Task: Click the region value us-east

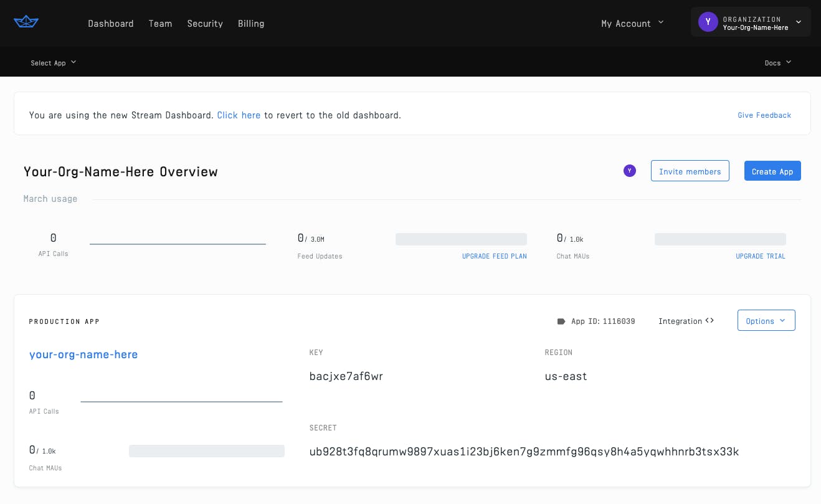Action: coord(566,376)
